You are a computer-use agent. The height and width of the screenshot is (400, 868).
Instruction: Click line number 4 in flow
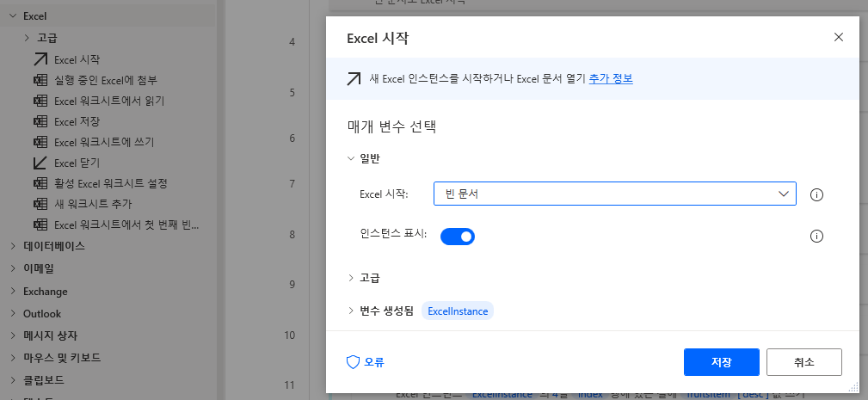coord(292,42)
